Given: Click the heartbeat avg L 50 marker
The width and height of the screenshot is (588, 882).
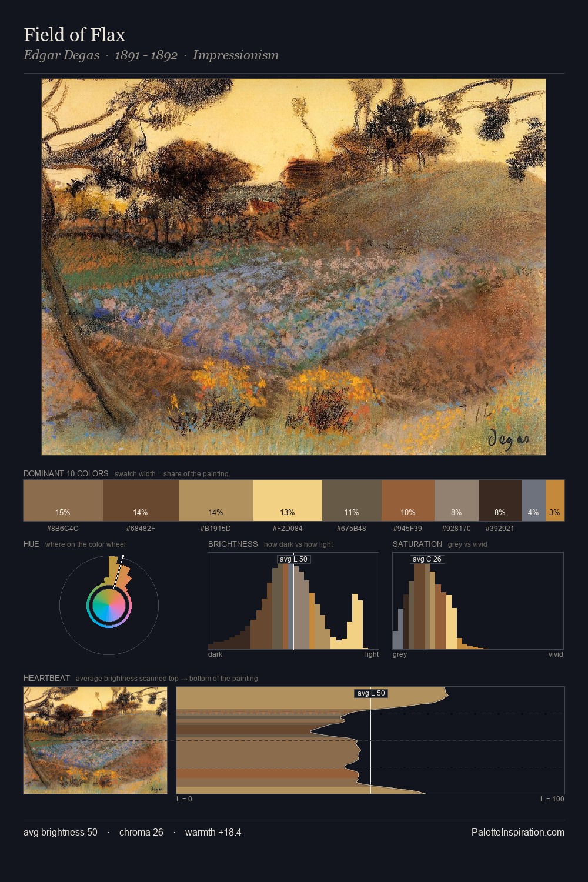Looking at the screenshot, I should tap(370, 693).
